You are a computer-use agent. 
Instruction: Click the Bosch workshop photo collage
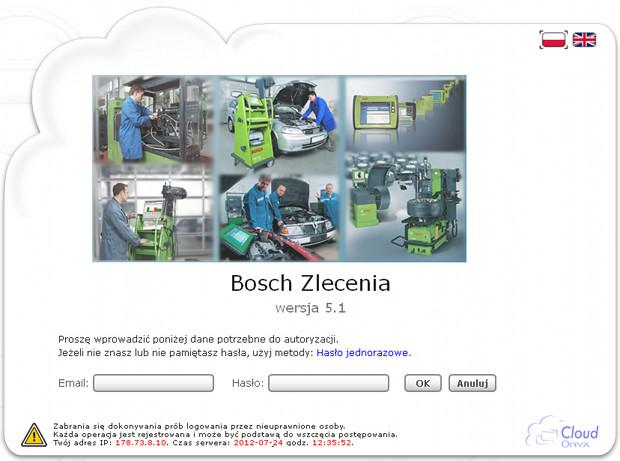click(279, 168)
